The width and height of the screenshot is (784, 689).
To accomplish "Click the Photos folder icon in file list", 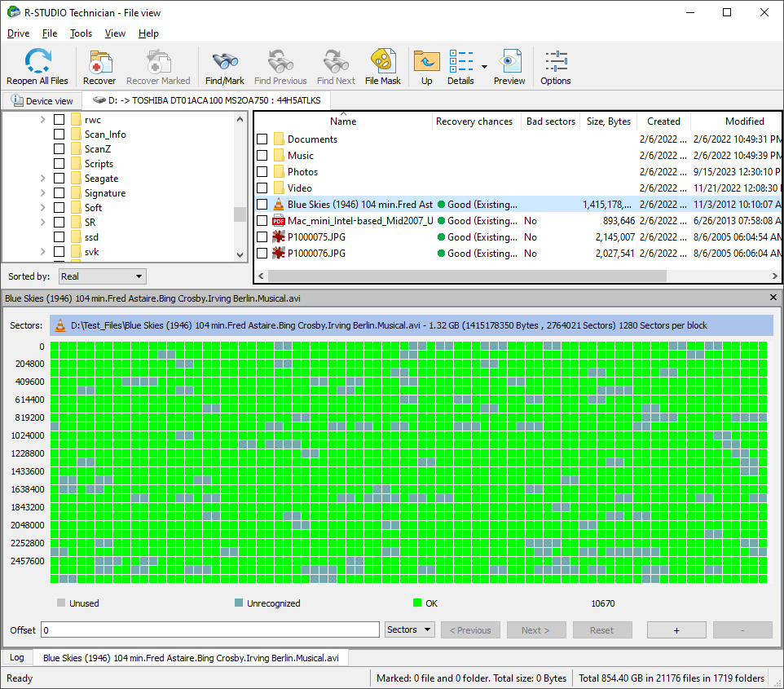I will pos(279,171).
